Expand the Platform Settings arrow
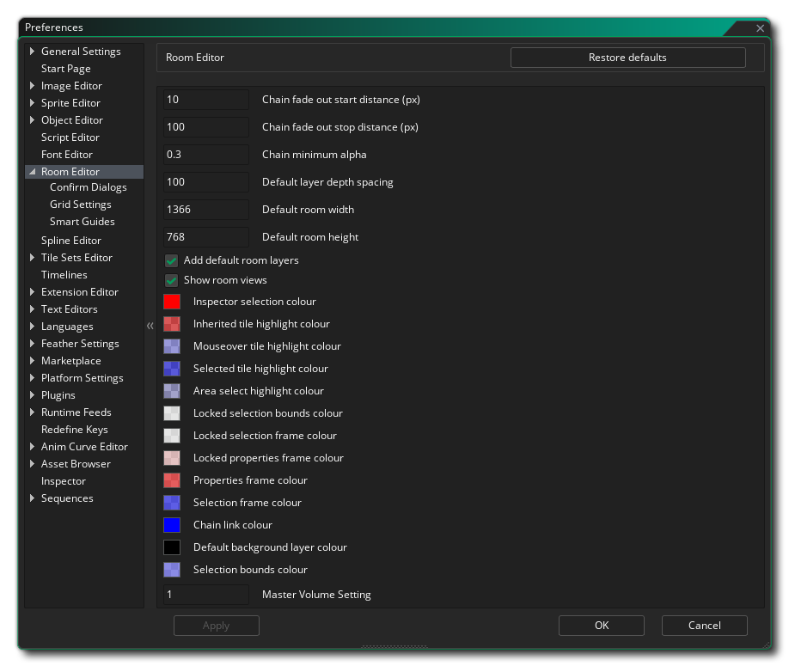Image resolution: width=789 pixels, height=672 pixels. [x=32, y=378]
